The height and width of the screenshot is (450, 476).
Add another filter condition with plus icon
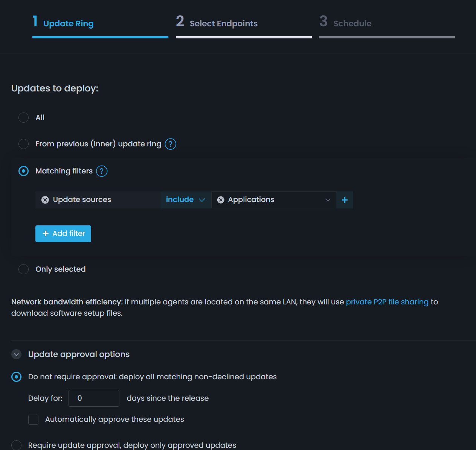pyautogui.click(x=344, y=200)
